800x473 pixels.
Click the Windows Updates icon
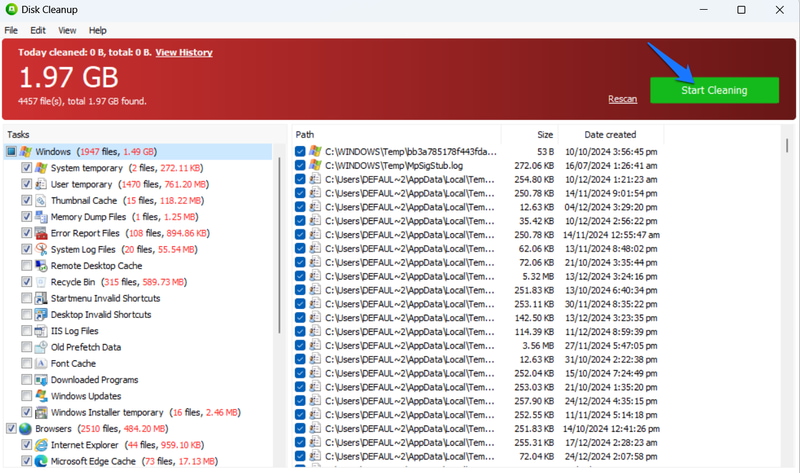point(41,396)
